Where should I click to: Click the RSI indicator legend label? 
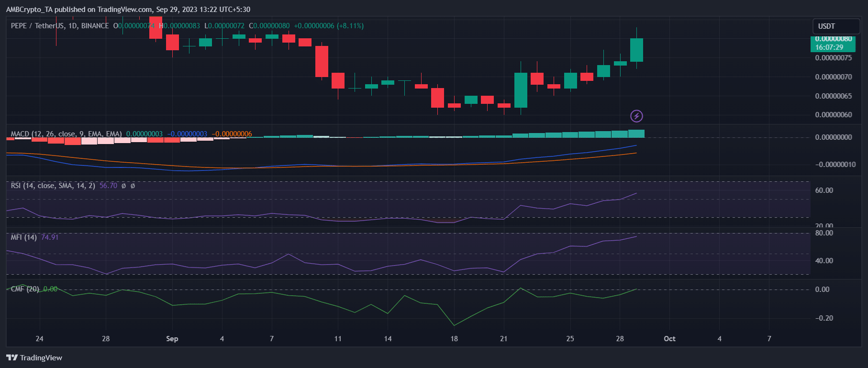(x=53, y=186)
